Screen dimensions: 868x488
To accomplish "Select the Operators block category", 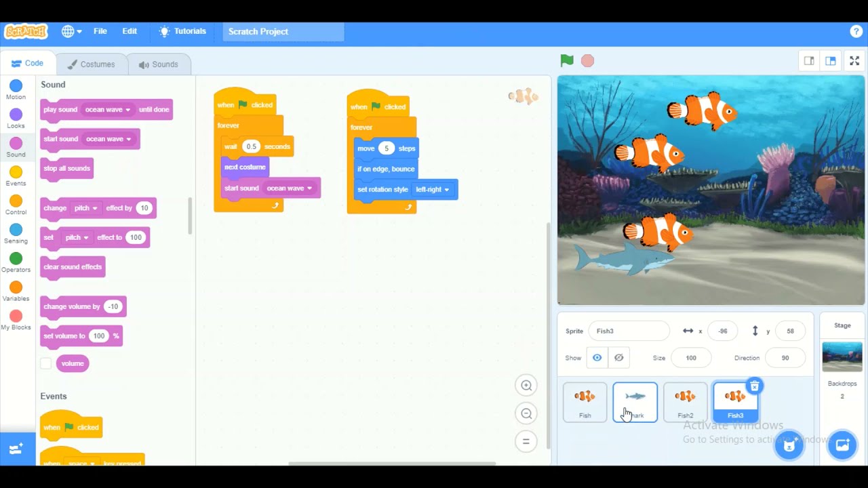I will 16,262.
